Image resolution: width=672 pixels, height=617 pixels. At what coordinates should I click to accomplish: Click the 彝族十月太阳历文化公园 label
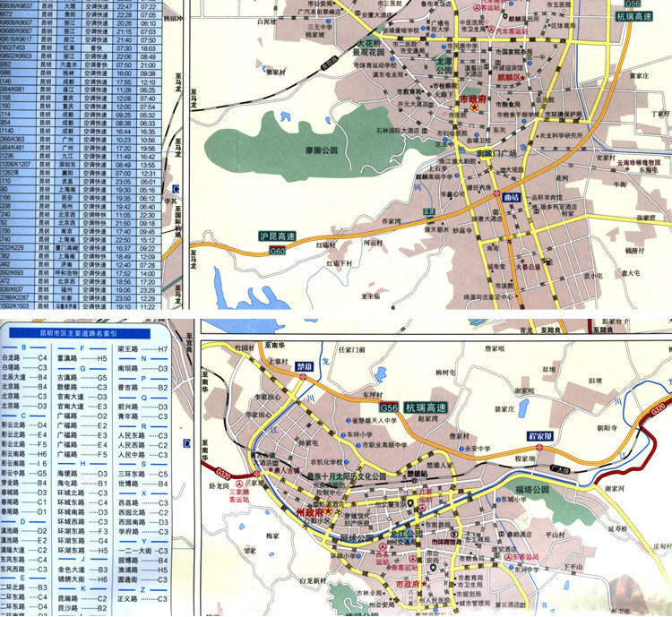click(x=346, y=476)
